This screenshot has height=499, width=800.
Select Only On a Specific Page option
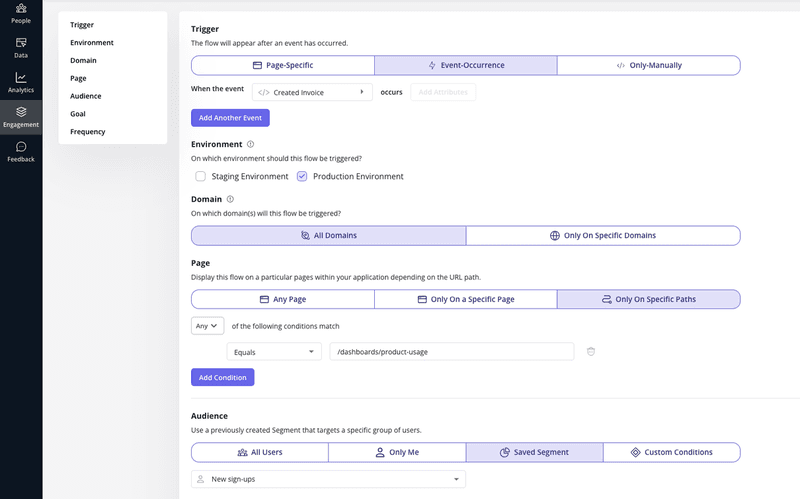click(x=466, y=300)
